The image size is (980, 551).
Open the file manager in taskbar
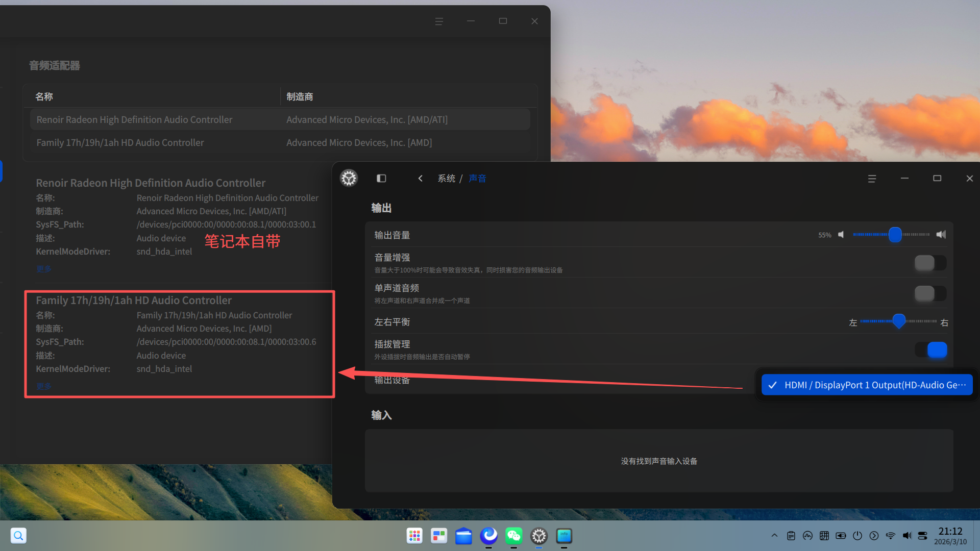click(x=463, y=536)
